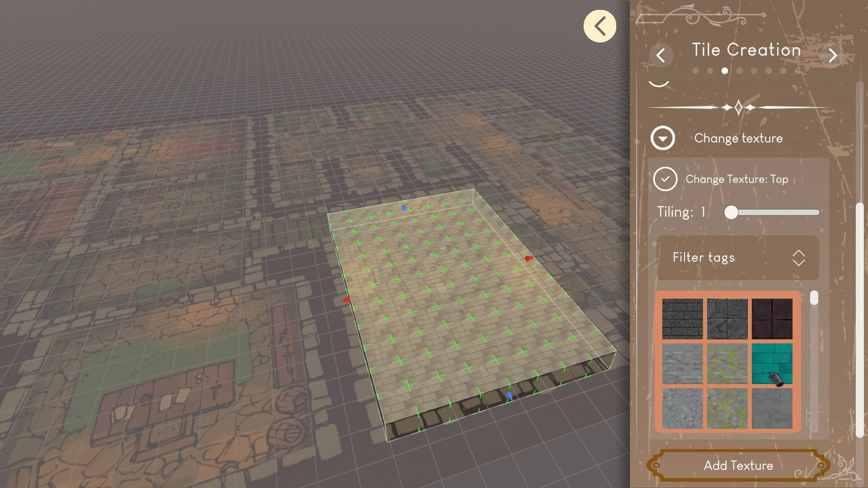Navigate to previous Tile Creation page

tap(661, 55)
